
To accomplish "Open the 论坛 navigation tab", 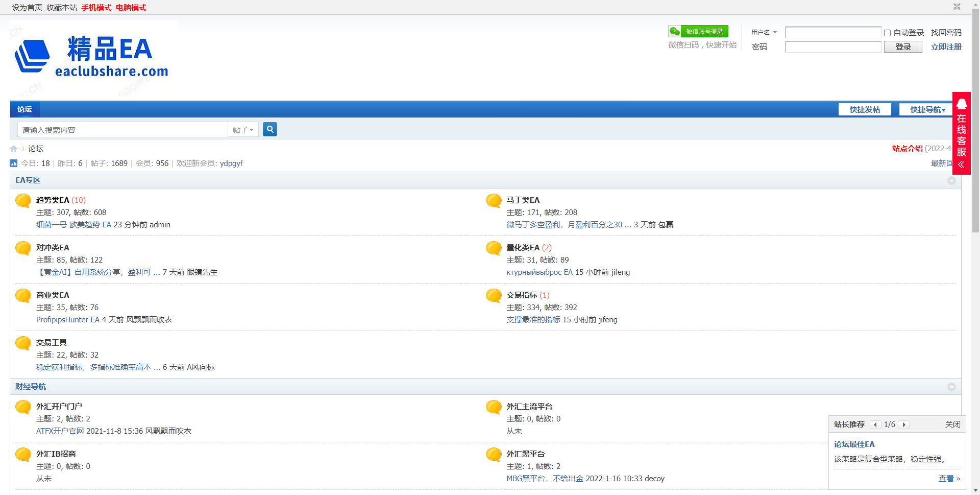I will click(x=24, y=109).
